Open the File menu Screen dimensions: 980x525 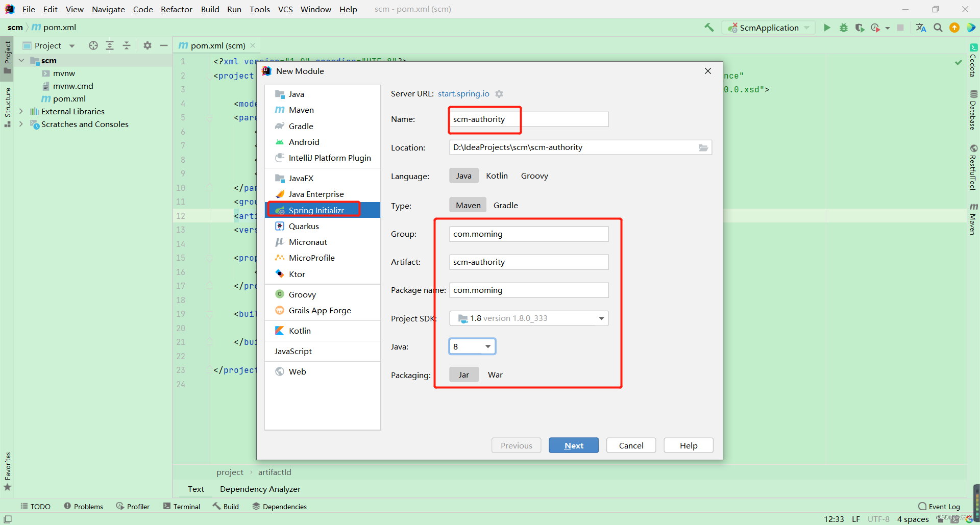click(29, 9)
